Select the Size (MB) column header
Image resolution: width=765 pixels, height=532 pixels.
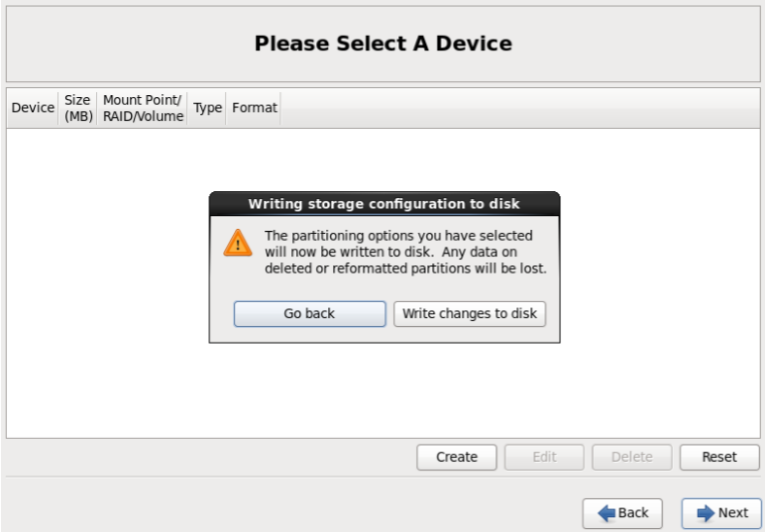(x=78, y=108)
